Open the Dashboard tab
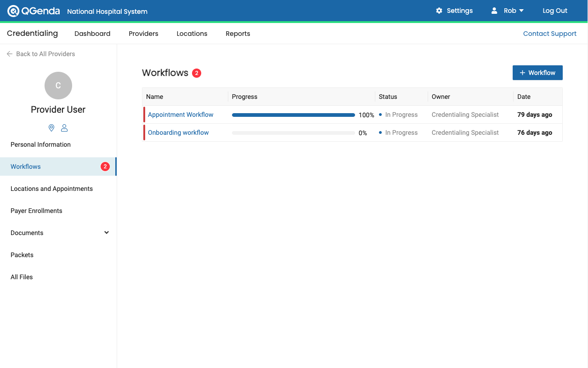588x368 pixels. coord(92,34)
